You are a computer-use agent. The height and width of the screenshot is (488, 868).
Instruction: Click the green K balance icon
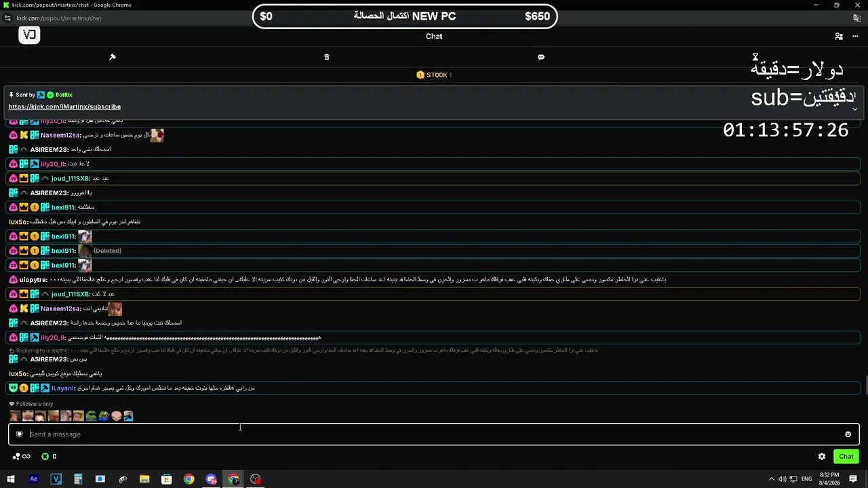tap(45, 457)
